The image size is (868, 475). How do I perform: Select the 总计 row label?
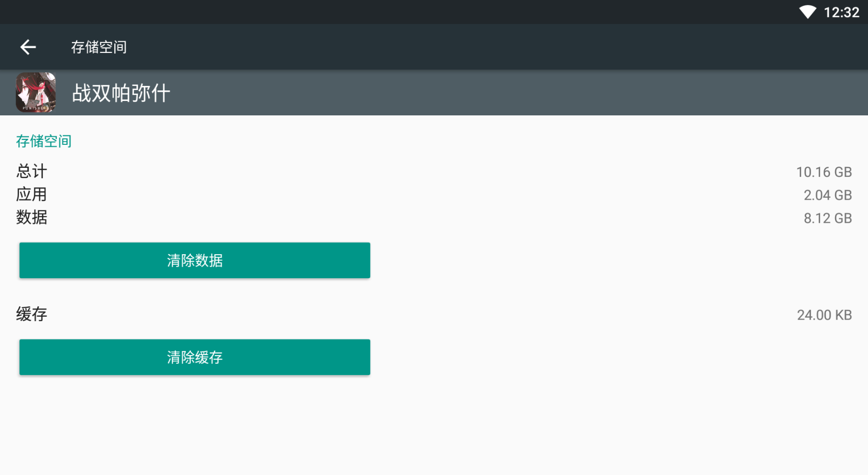(31, 171)
